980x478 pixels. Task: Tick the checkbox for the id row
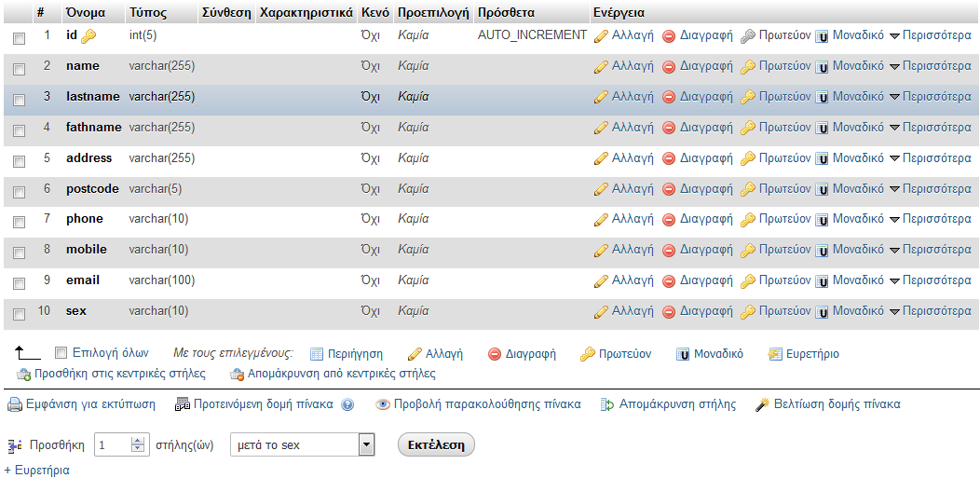[20, 39]
